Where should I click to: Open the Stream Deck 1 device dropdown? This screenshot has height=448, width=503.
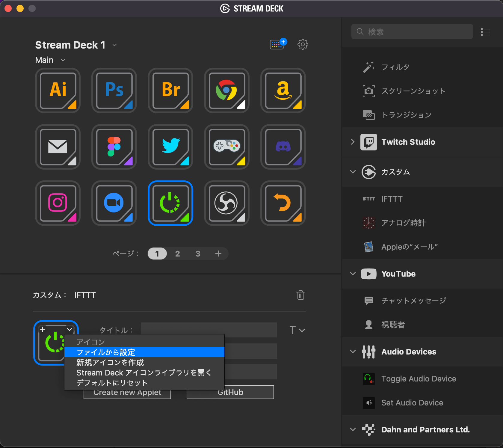coord(114,45)
